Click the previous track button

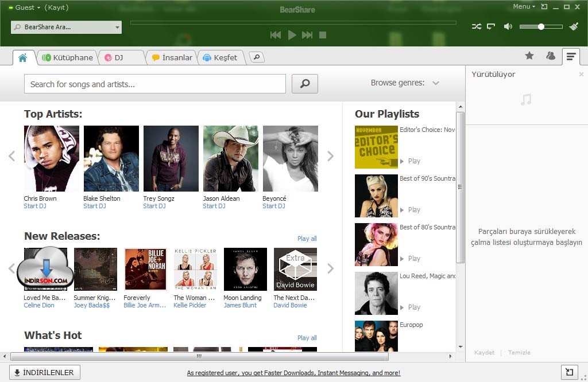pos(276,35)
